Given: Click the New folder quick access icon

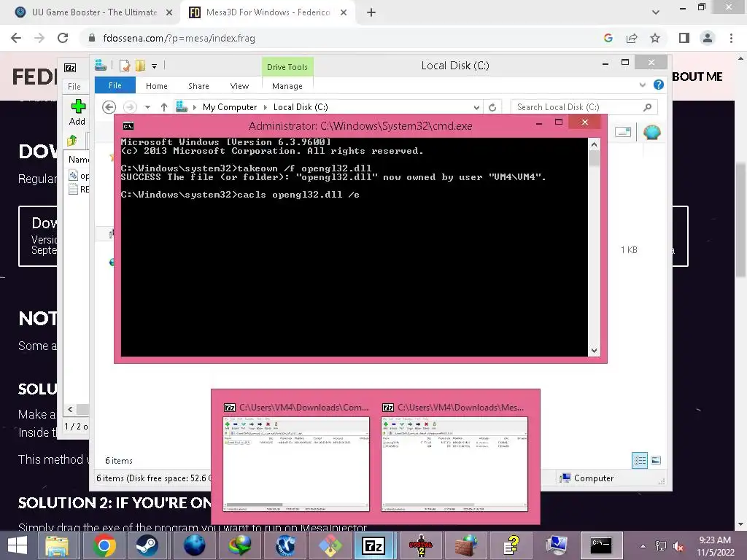Looking at the screenshot, I should click(x=140, y=66).
